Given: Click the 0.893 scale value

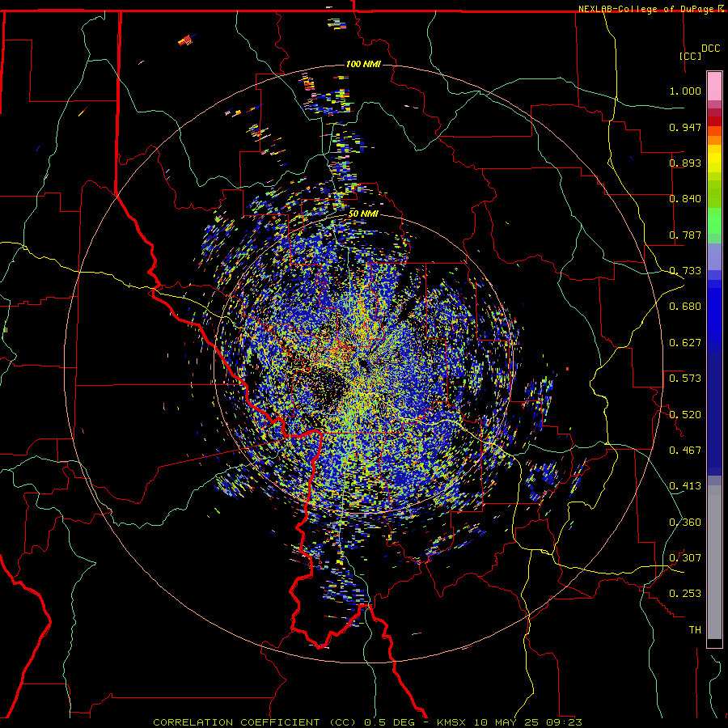Looking at the screenshot, I should coord(685,163).
